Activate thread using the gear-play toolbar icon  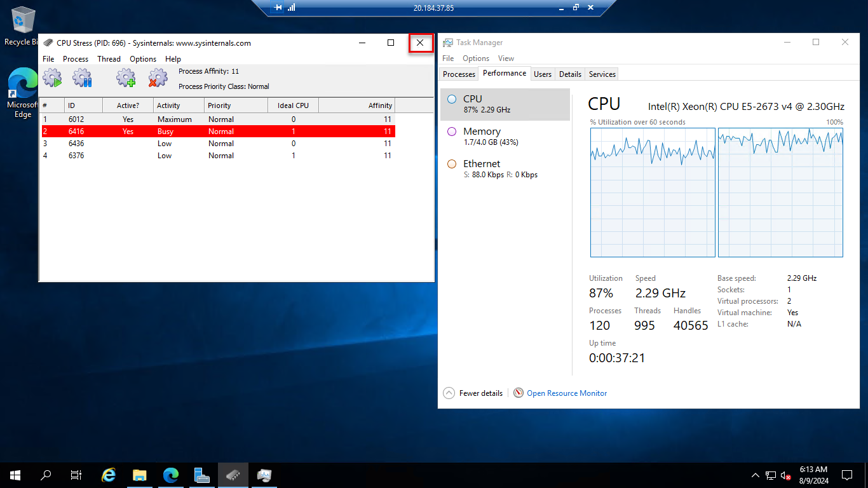[x=52, y=78]
